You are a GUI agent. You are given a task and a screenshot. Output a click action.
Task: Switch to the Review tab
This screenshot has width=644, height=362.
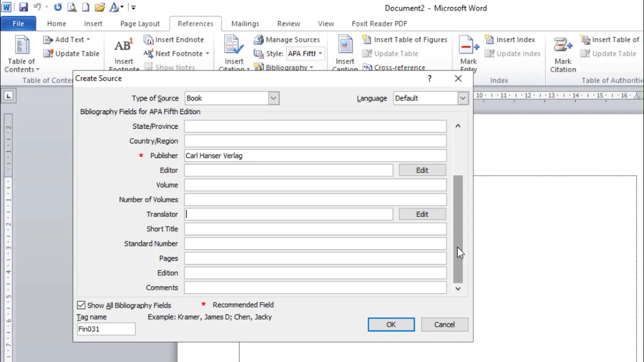[288, 24]
